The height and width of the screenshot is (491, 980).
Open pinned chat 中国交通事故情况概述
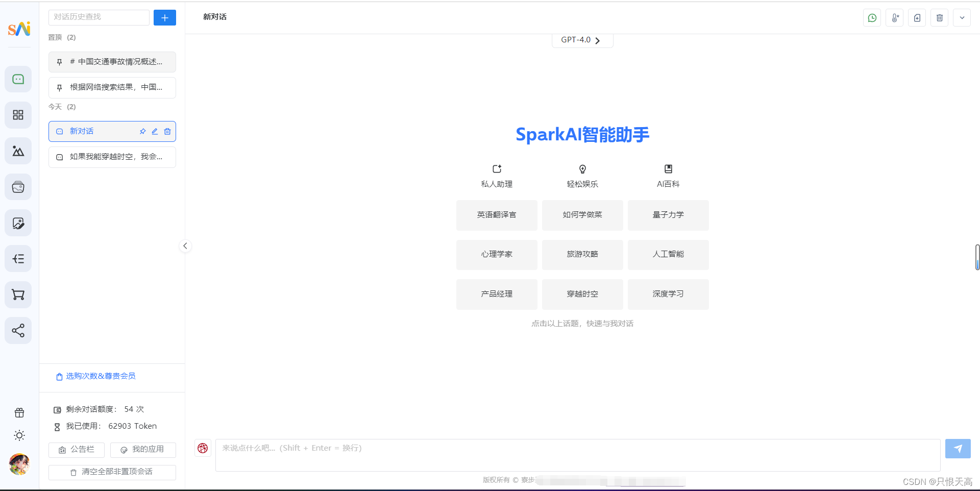(112, 62)
